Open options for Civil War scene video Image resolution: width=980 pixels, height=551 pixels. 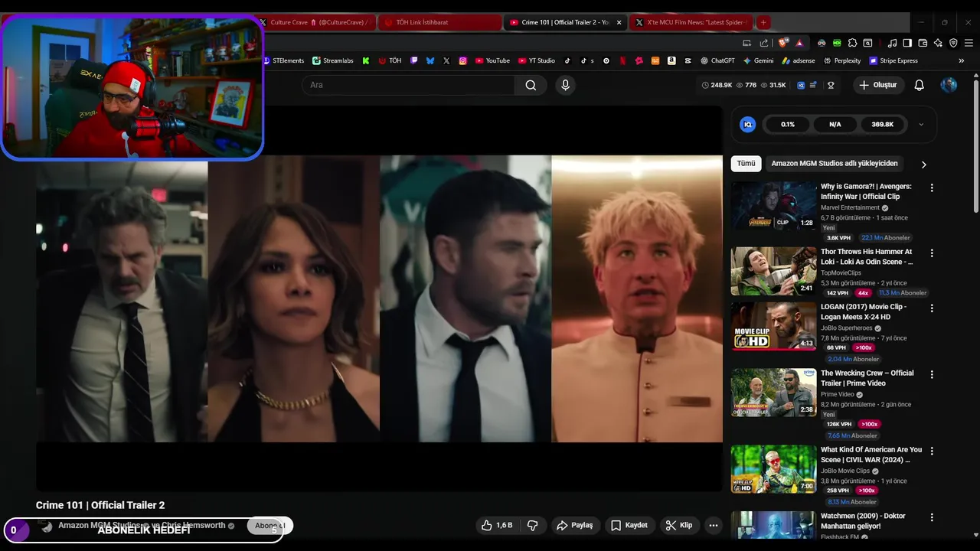(932, 451)
